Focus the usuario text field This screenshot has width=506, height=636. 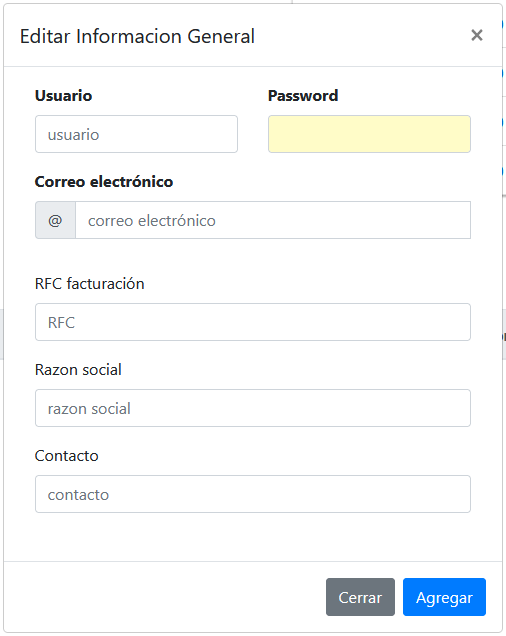[x=136, y=134]
